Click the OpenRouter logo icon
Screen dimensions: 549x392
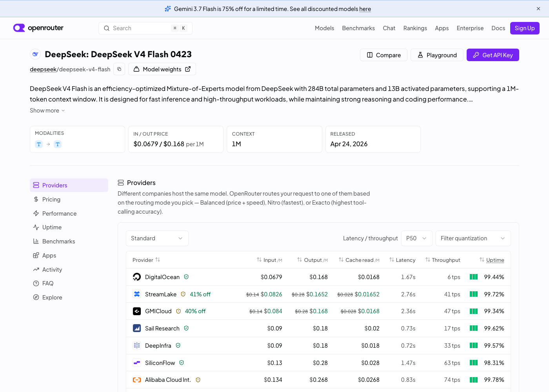pyautogui.click(x=19, y=28)
